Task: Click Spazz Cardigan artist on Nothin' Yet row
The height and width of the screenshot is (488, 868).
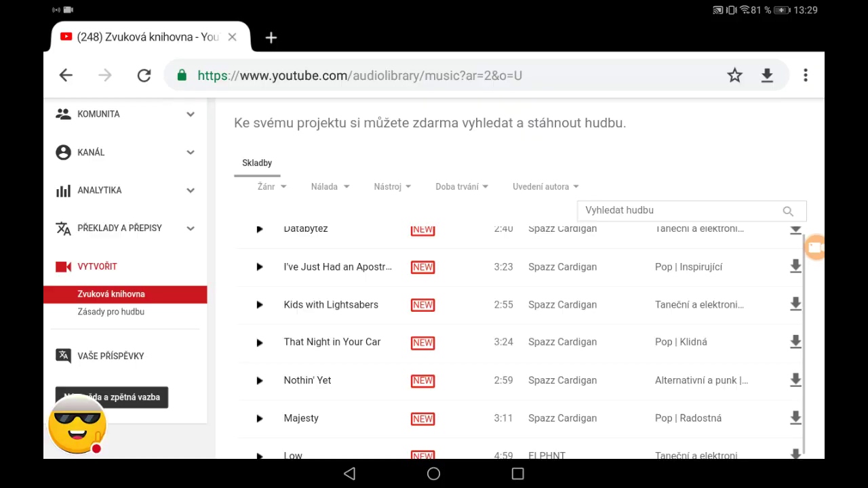Action: (x=562, y=380)
